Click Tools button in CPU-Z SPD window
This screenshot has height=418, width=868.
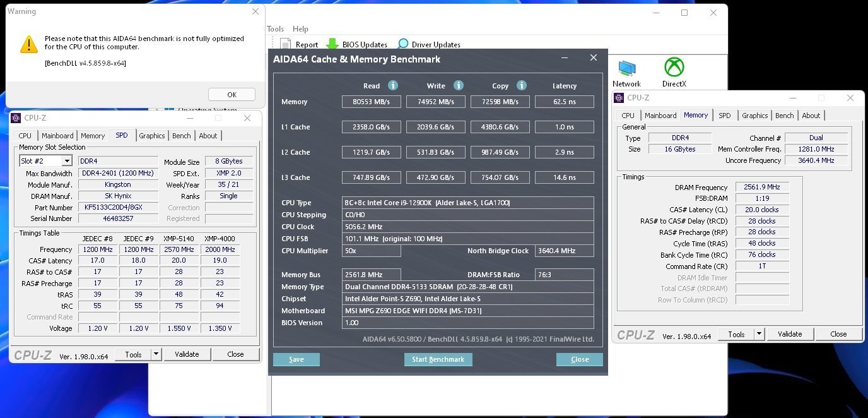click(x=134, y=354)
